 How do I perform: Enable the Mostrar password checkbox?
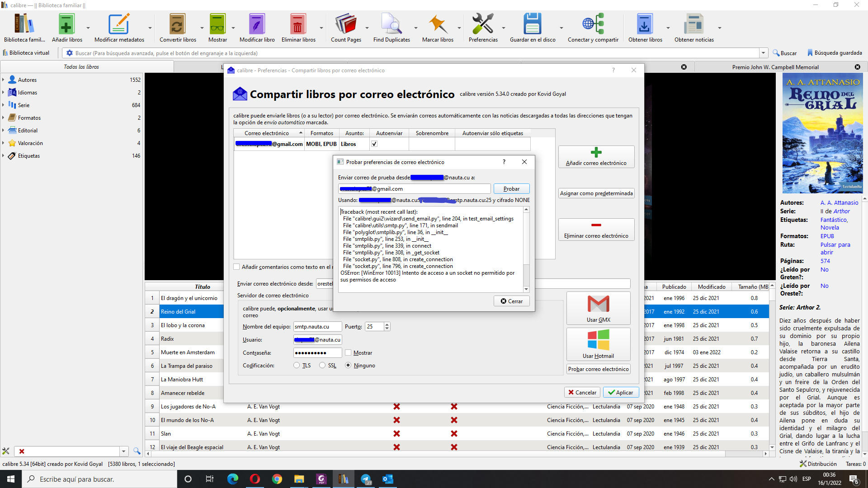[348, 353]
